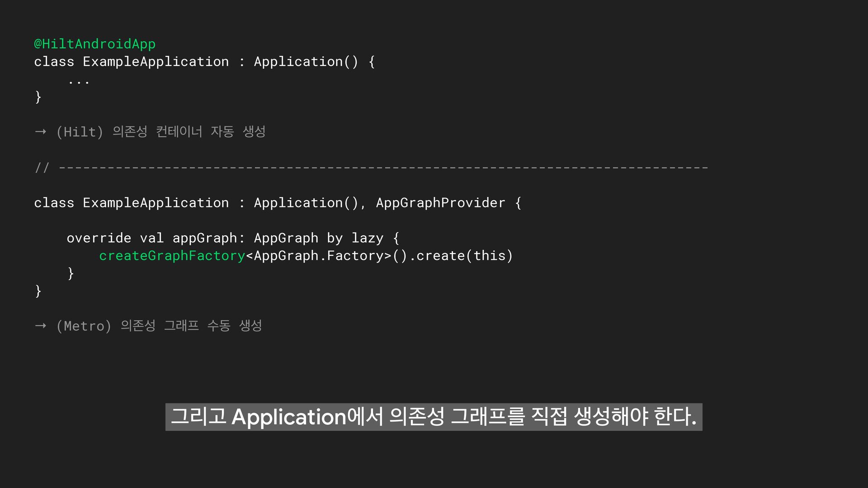Click the AppGraph.Factory type argument
The image size is (868, 488).
tap(319, 256)
